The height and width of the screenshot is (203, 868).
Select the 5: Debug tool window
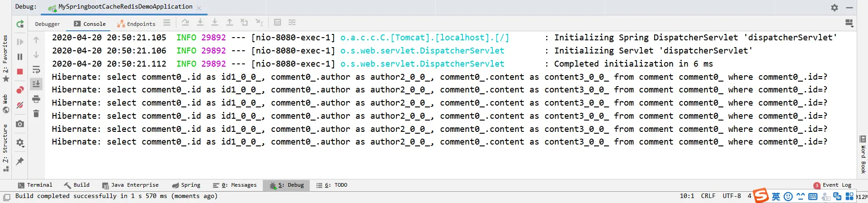pyautogui.click(x=286, y=185)
